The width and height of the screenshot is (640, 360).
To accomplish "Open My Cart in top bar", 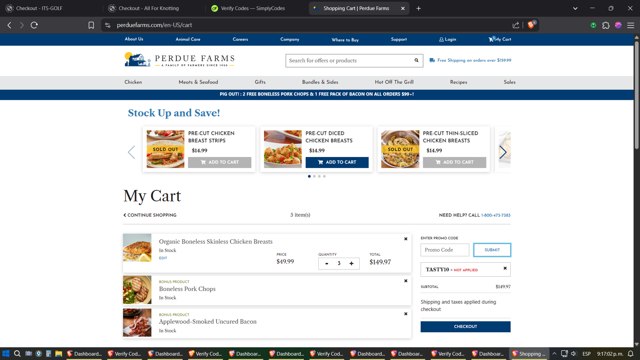I will pos(500,39).
